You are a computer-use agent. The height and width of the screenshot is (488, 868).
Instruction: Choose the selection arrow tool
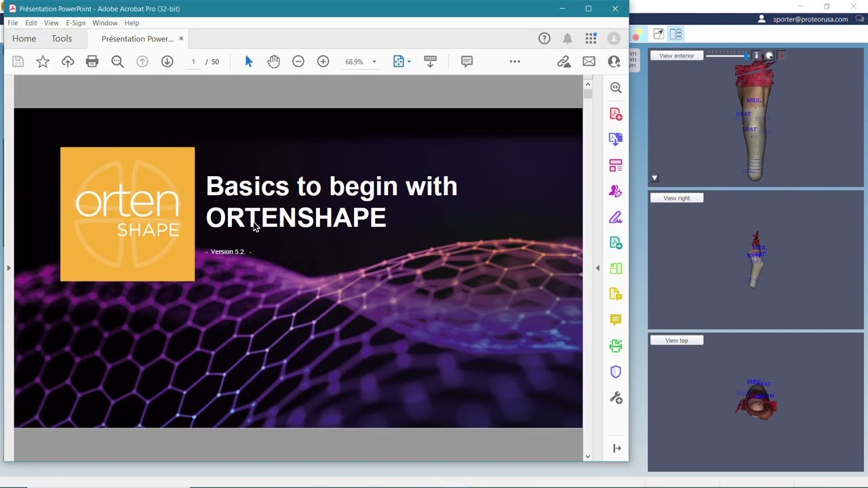pos(248,62)
